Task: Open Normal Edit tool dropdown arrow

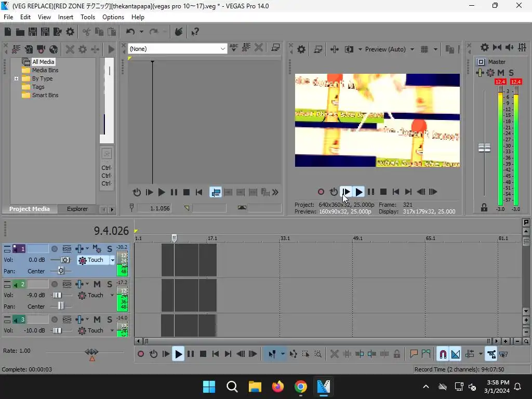Action: [282, 354]
